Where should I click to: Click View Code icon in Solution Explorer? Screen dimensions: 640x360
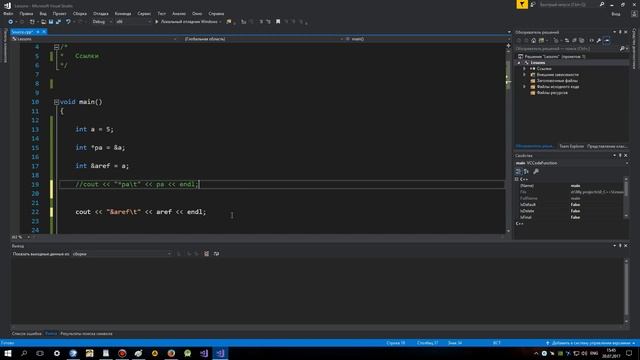pos(591,40)
